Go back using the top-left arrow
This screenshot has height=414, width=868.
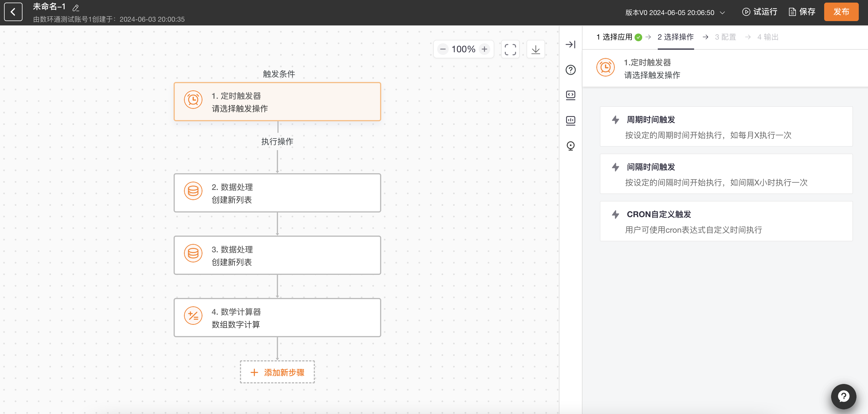point(13,12)
